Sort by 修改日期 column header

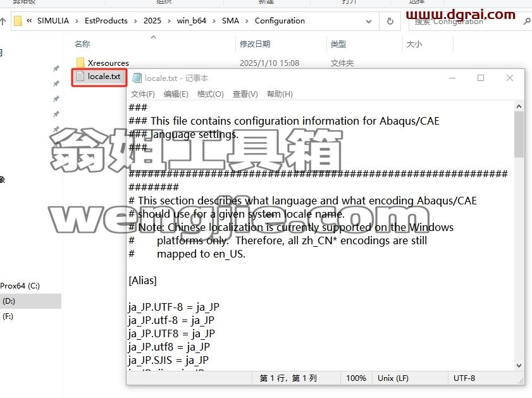tap(255, 44)
